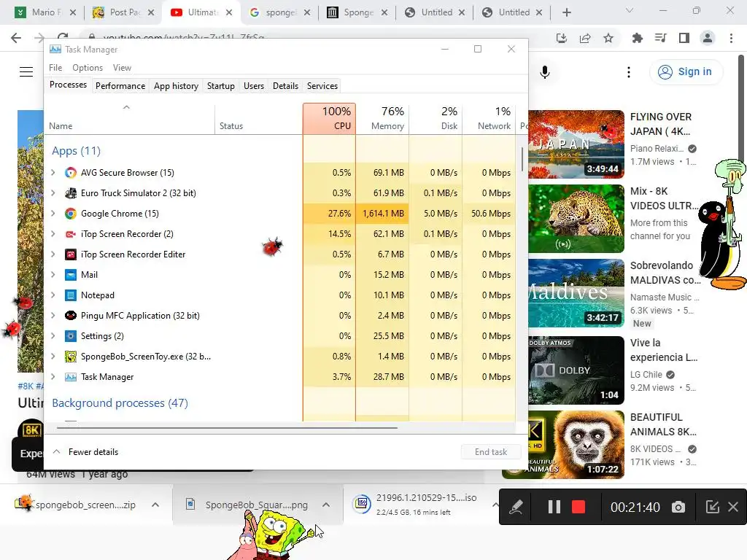Sort by the Network column header

(x=489, y=119)
